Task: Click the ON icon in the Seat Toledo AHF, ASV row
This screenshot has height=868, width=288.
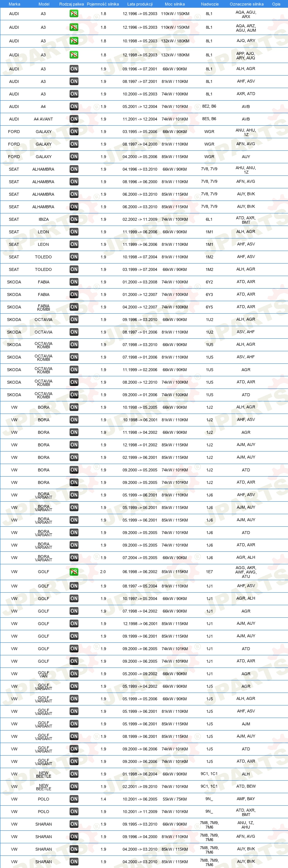Action: [x=74, y=257]
